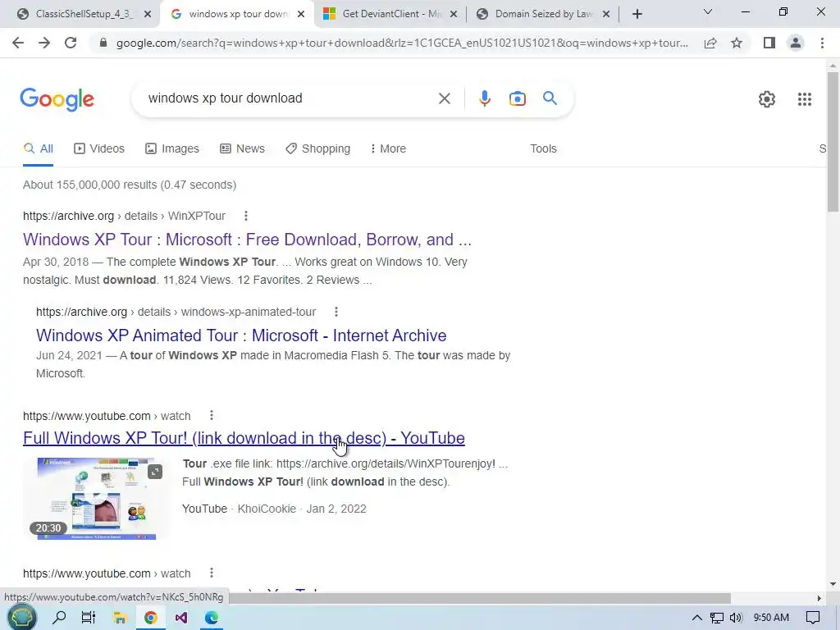This screenshot has height=630, width=840.
Task: Reload the Google search page
Action: point(71,43)
